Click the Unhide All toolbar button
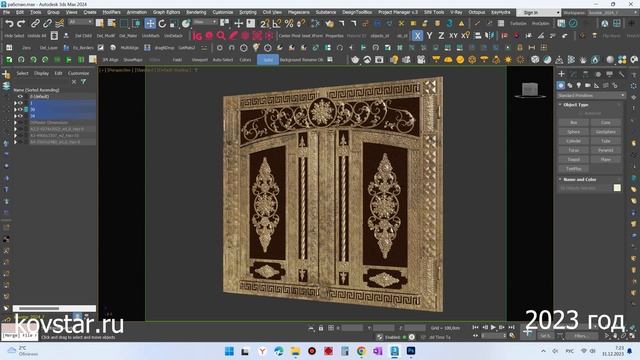This screenshot has height=360, width=640. [37, 36]
